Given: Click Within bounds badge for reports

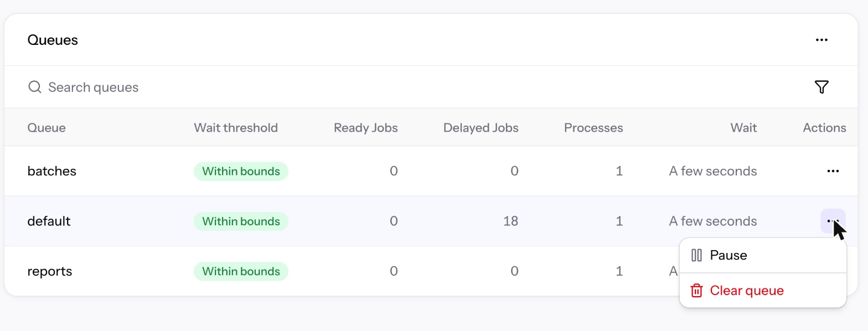Looking at the screenshot, I should coord(241,271).
